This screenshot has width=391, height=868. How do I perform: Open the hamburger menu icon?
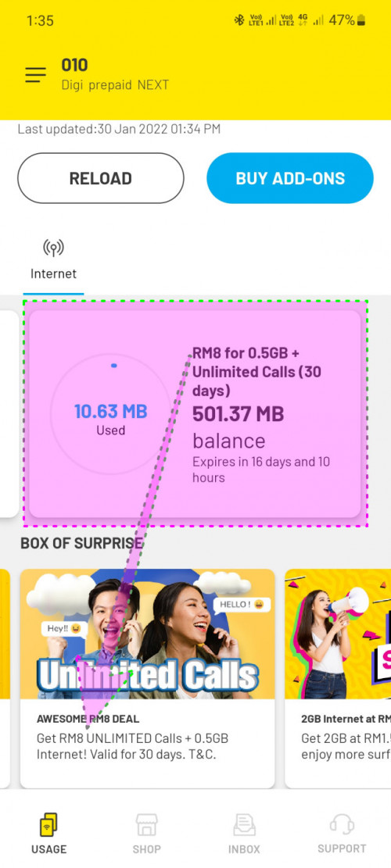tap(35, 75)
